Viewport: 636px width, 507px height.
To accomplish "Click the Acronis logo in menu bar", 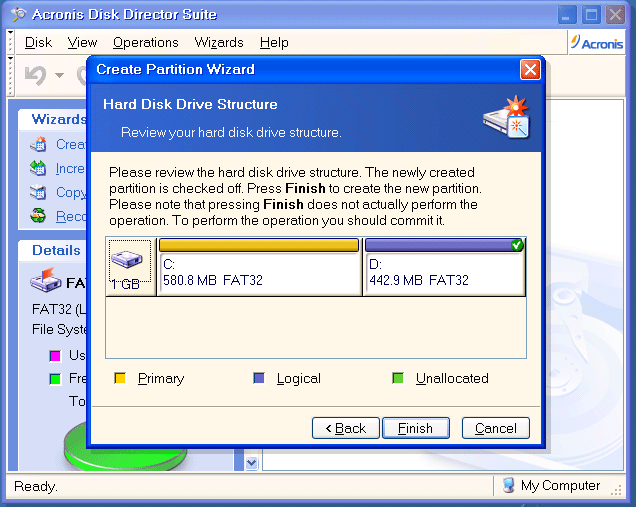I will (x=596, y=43).
